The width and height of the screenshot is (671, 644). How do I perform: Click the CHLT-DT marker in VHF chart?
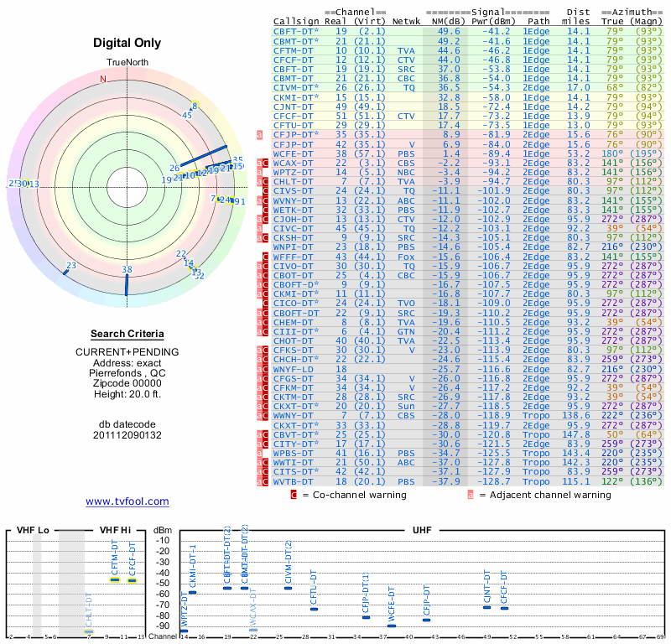click(x=89, y=631)
